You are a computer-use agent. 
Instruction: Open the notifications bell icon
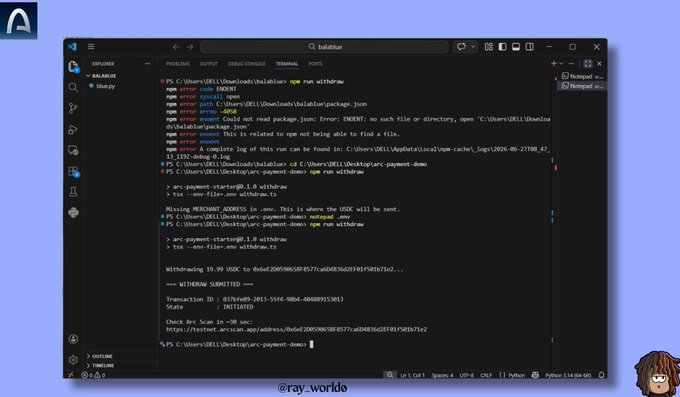(x=601, y=375)
